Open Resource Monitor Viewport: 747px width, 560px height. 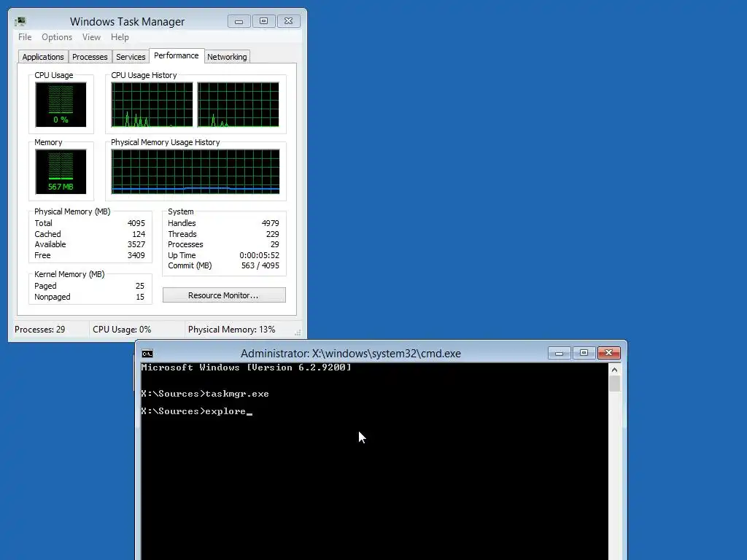click(x=224, y=295)
